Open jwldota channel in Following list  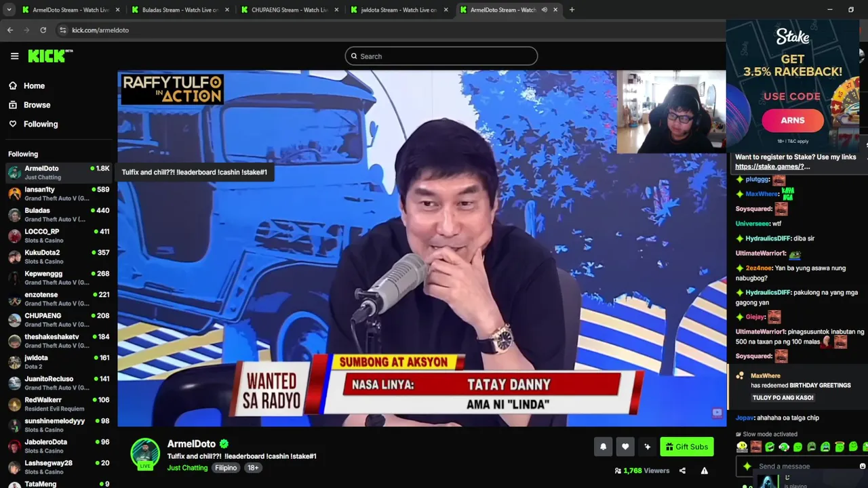(x=58, y=362)
